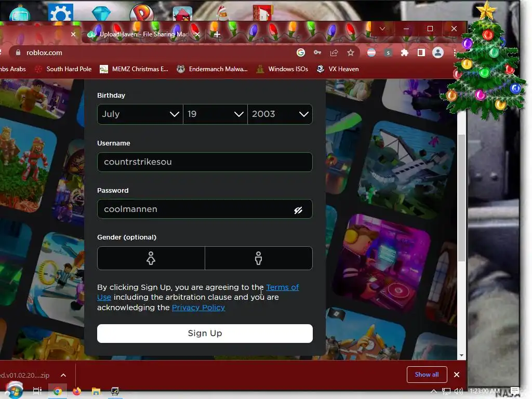
Task: Click the page vertical scrollbar thumb
Action: click(x=461, y=198)
